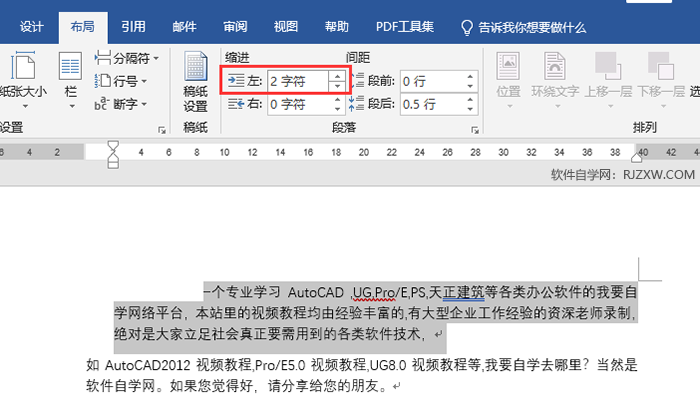Click the 段后 spacing after icon

[357, 104]
